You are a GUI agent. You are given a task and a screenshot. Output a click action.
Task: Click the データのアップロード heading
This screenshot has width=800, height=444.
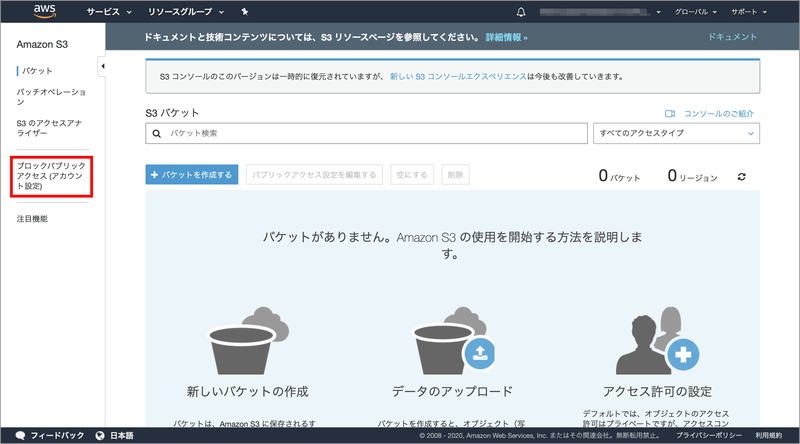[452, 391]
